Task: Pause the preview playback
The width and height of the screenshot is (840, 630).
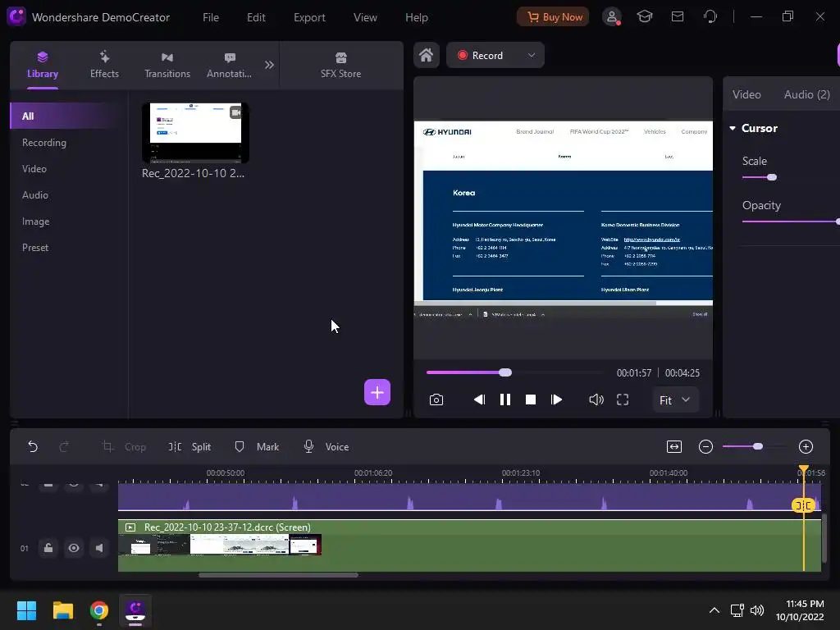Action: point(504,399)
